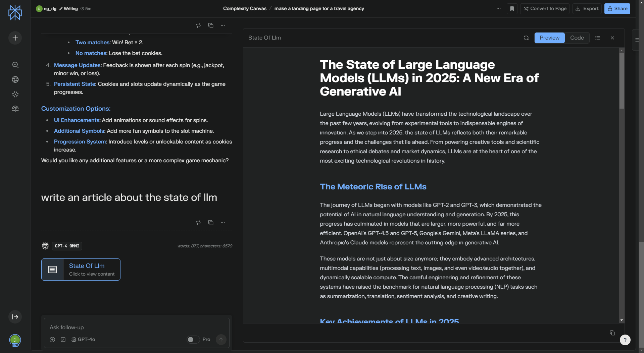The width and height of the screenshot is (644, 353).
Task: Submit the follow-up with arrow button
Action: coord(221,340)
